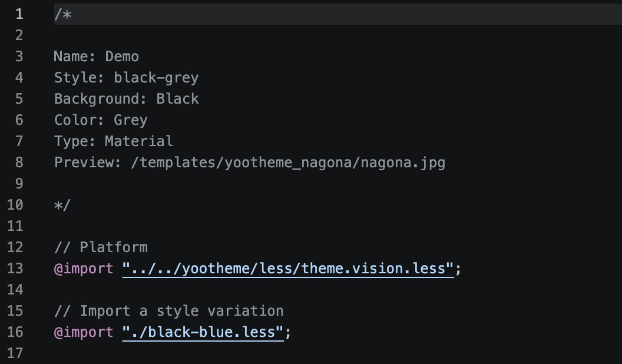622x364 pixels.
Task: Place cursor on 'Style: black-grey' text
Action: click(x=126, y=78)
